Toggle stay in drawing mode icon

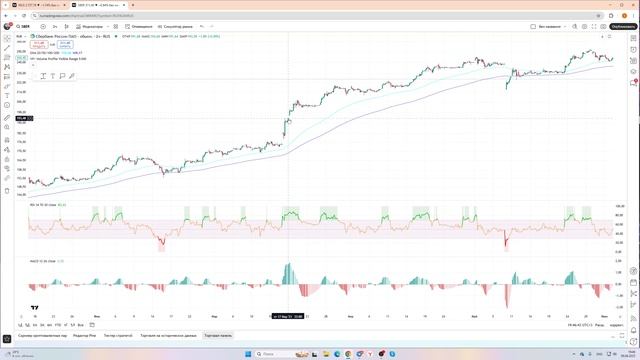click(7, 150)
